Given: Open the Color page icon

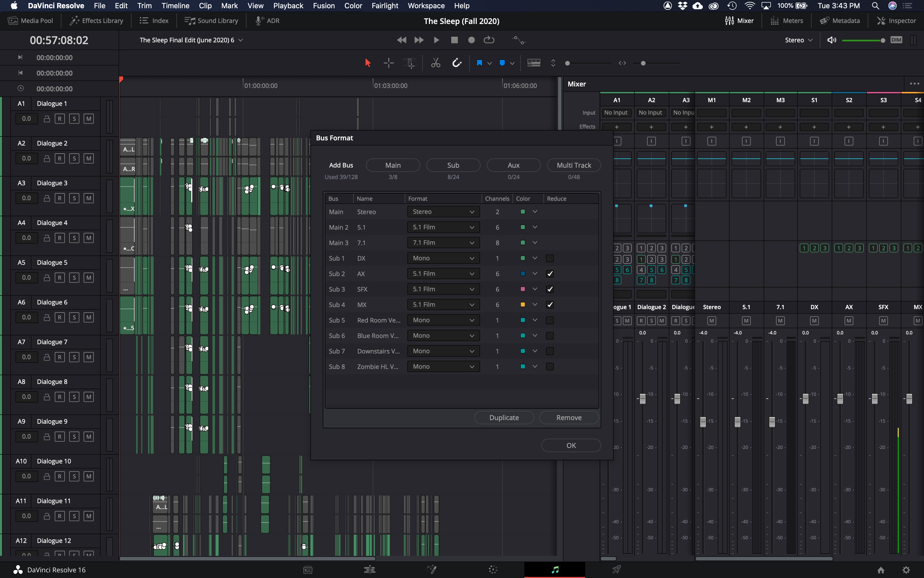Looking at the screenshot, I should point(493,569).
